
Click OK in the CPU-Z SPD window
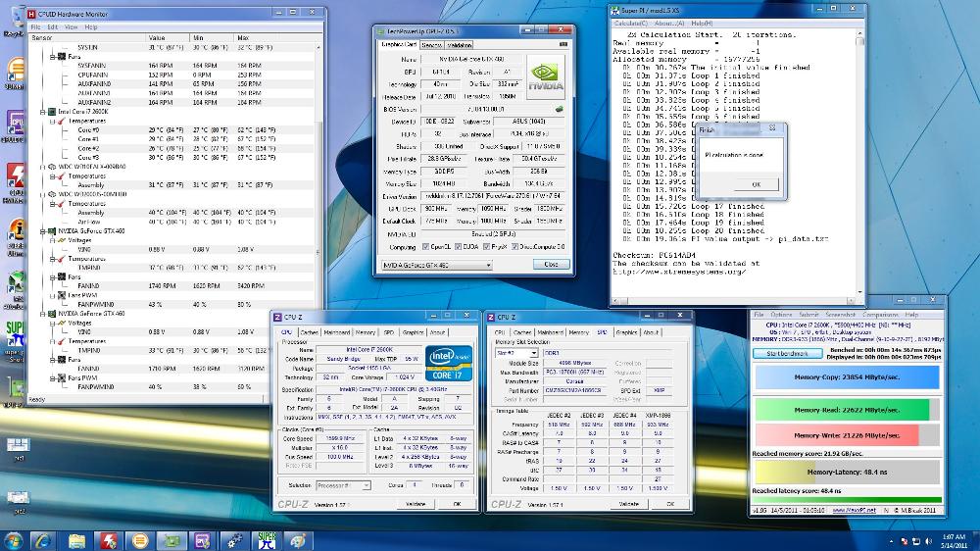[670, 504]
